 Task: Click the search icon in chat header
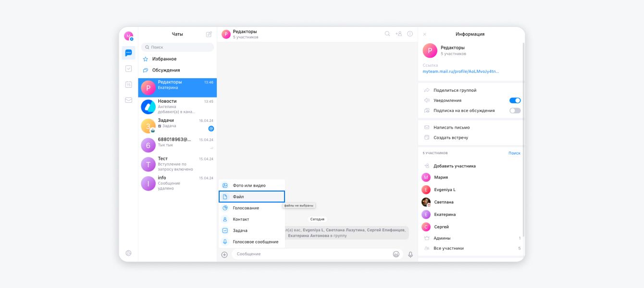point(387,34)
